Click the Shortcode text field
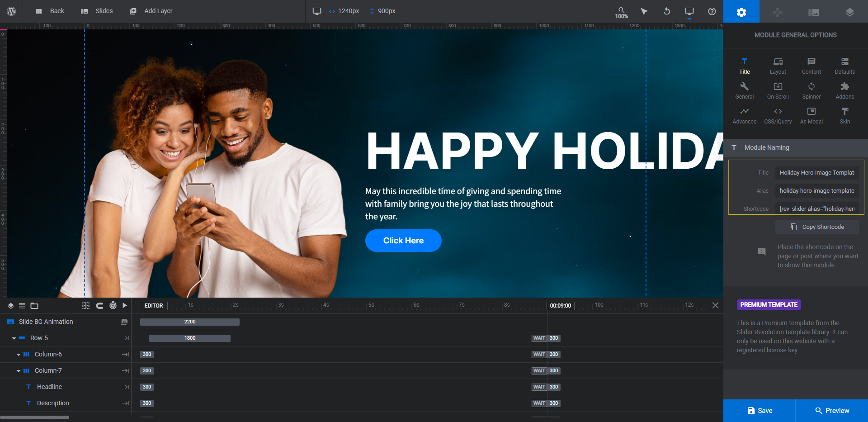 pos(817,209)
